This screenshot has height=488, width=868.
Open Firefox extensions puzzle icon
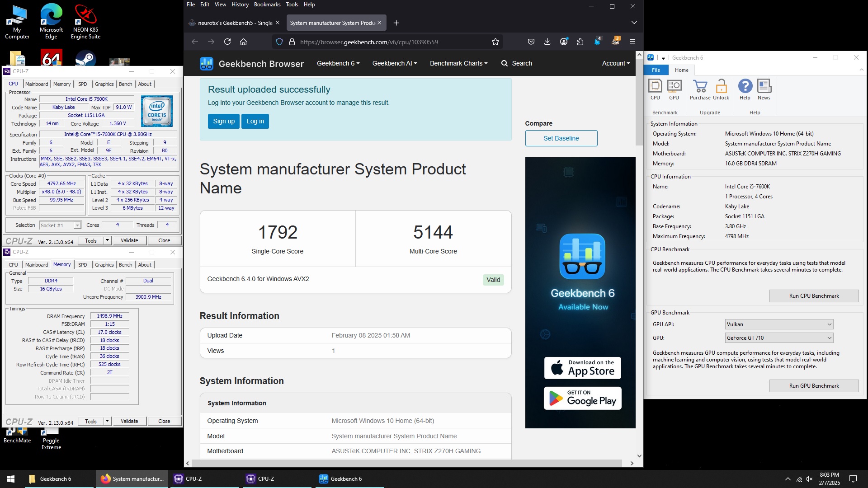(580, 42)
